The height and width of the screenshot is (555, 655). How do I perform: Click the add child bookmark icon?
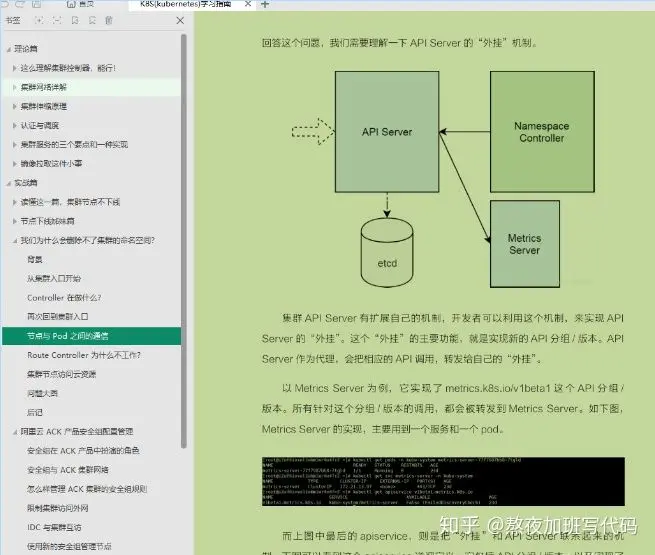tap(92, 20)
